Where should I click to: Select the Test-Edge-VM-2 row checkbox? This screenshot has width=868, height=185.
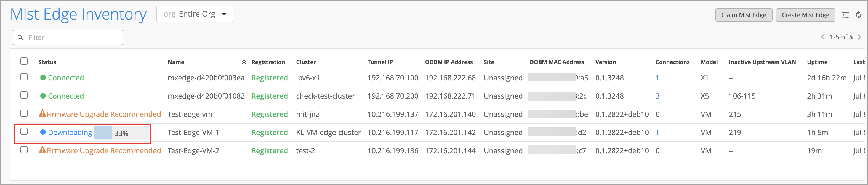coord(24,150)
